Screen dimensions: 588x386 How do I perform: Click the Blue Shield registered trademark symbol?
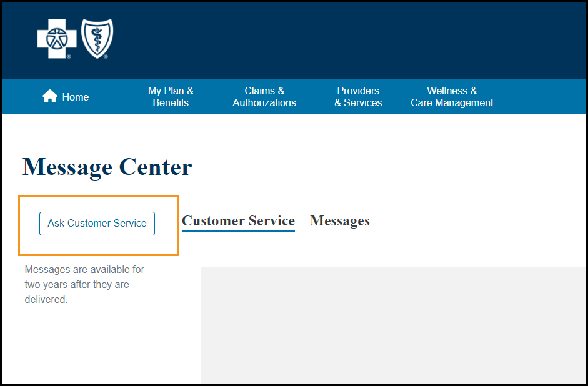(106, 56)
